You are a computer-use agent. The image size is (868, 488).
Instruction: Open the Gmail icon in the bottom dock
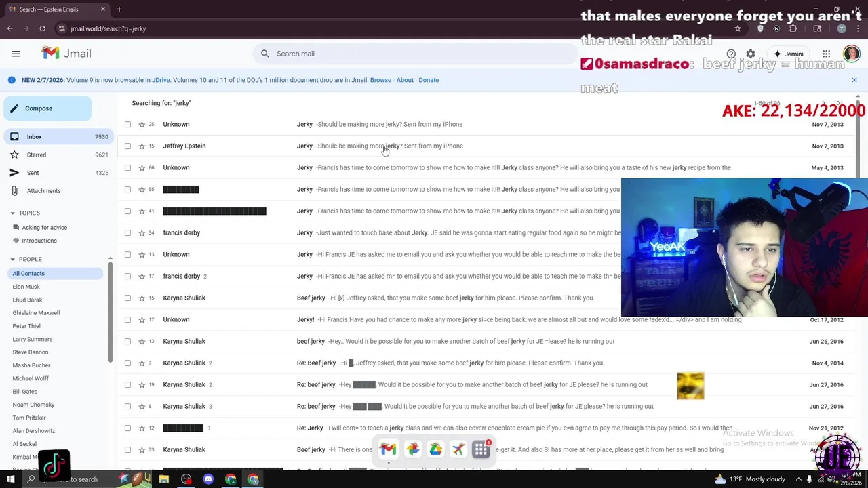coord(388,449)
